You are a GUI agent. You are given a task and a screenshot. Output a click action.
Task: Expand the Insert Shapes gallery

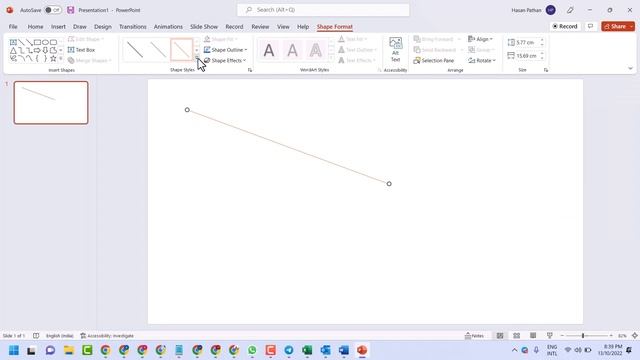[61, 59]
